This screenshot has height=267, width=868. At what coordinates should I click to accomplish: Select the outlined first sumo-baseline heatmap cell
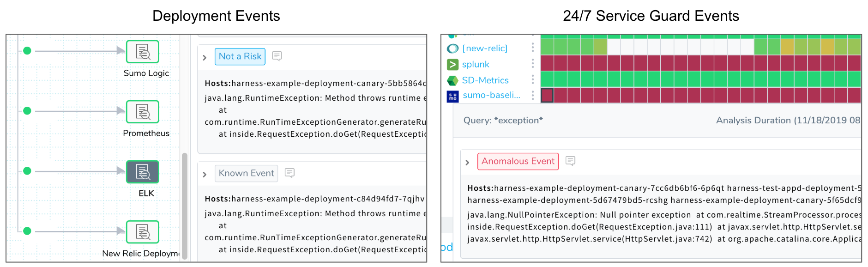pos(547,95)
